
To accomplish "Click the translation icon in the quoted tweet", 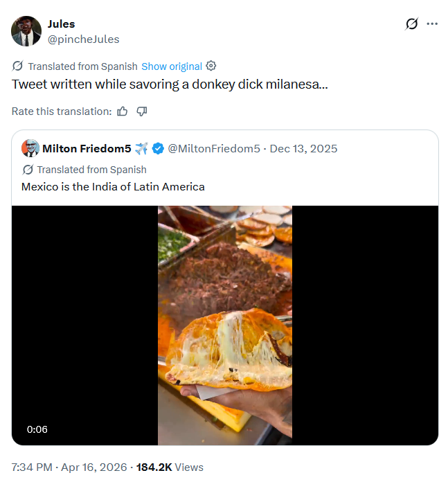I will pyautogui.click(x=28, y=170).
